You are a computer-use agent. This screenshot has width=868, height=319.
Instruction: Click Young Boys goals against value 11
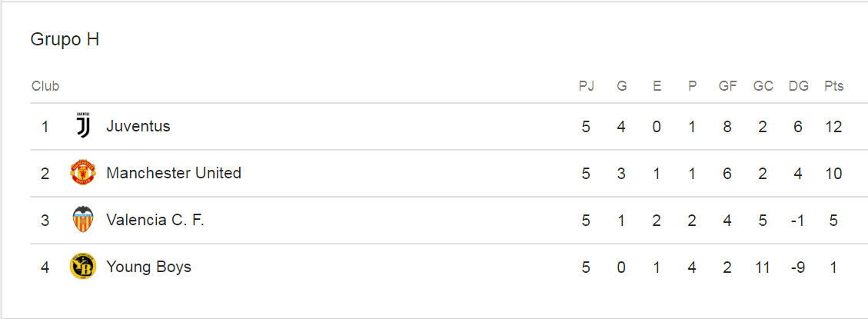pyautogui.click(x=763, y=267)
